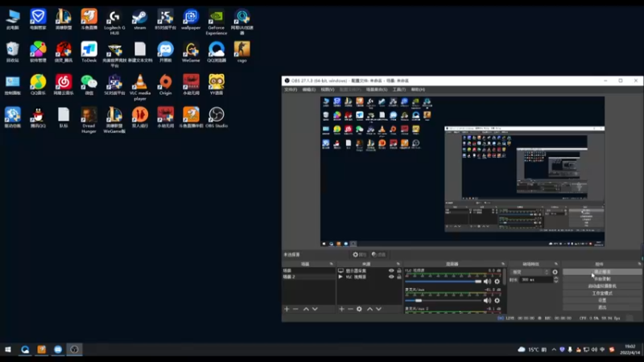Image resolution: width=644 pixels, height=362 pixels.
Task: Toggle lock on display capture source
Action: 398,271
